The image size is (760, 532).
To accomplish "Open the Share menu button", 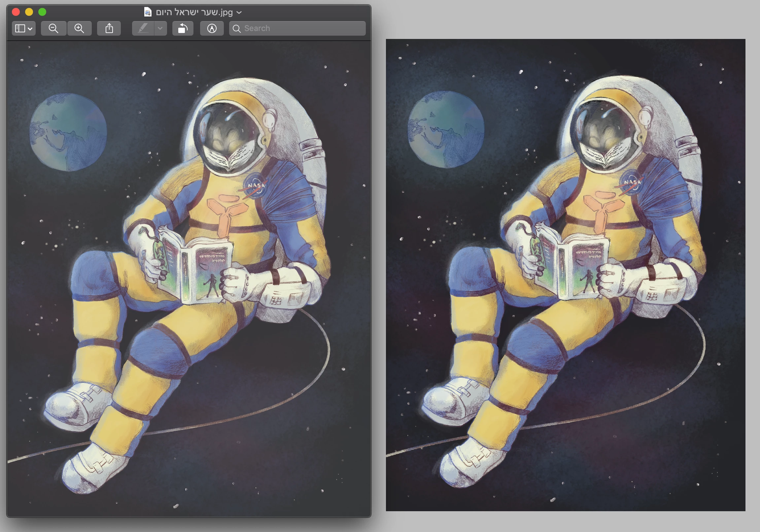I will point(109,28).
